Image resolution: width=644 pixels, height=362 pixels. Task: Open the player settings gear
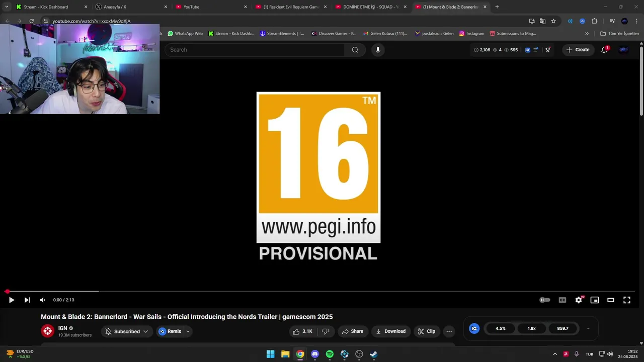(x=579, y=300)
